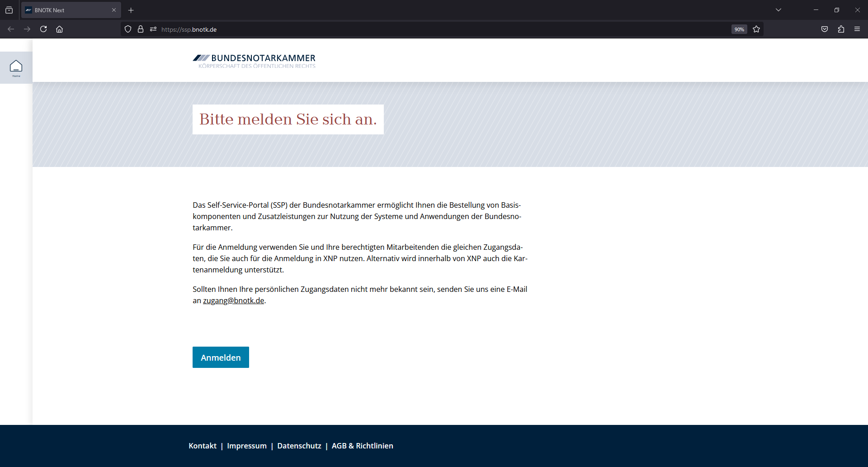Expand the list all tabs dropdown
The height and width of the screenshot is (467, 868).
(778, 10)
